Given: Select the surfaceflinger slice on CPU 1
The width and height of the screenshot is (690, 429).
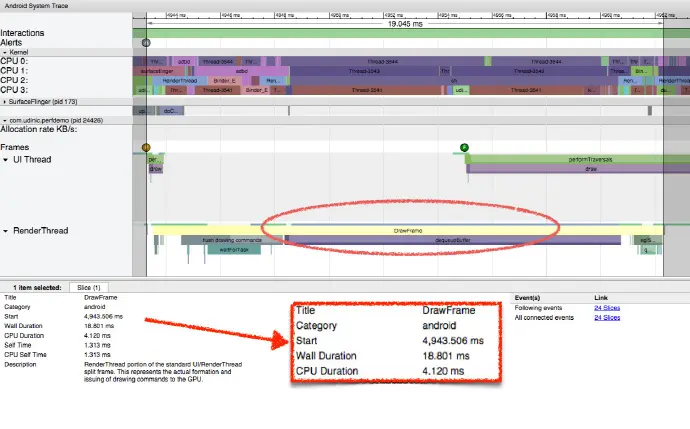Looking at the screenshot, I should [x=159, y=71].
